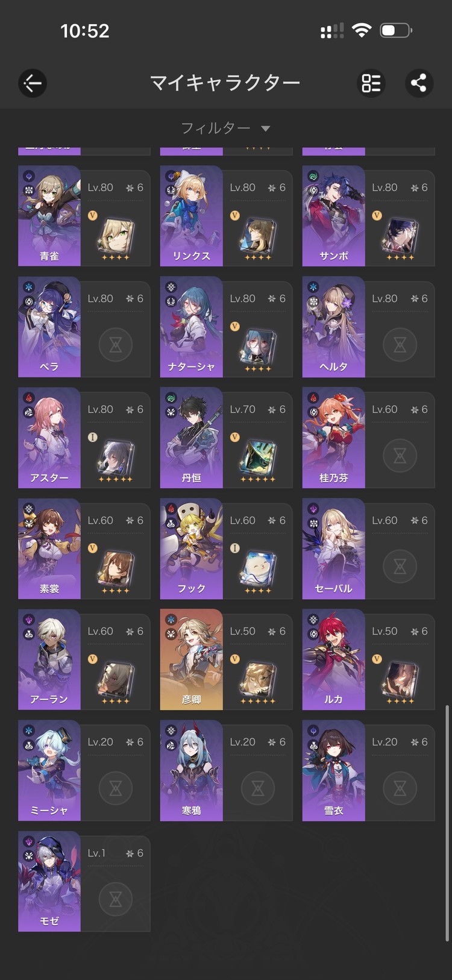Open 青雀 character card
452x980 pixels.
(x=84, y=216)
